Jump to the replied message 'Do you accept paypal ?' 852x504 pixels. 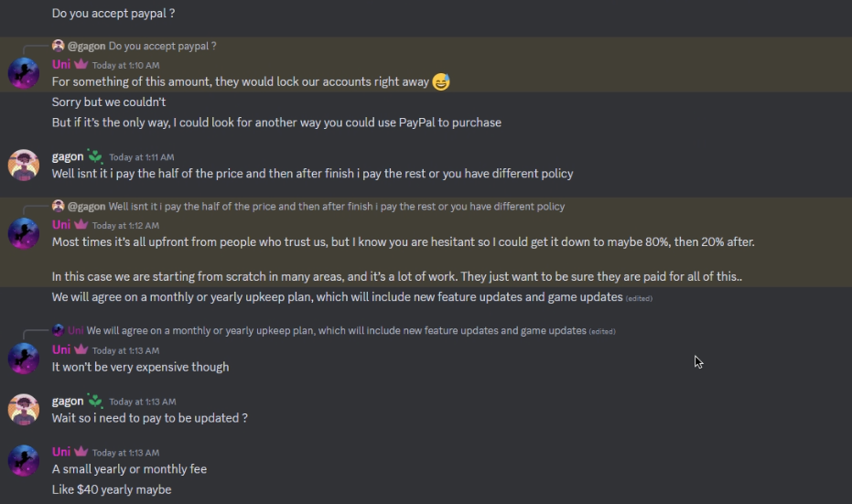163,46
